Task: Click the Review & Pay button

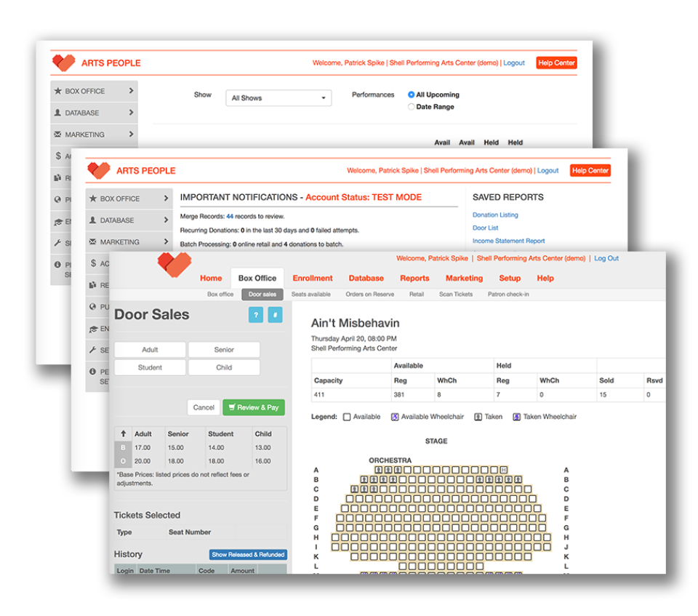Action: tap(254, 407)
